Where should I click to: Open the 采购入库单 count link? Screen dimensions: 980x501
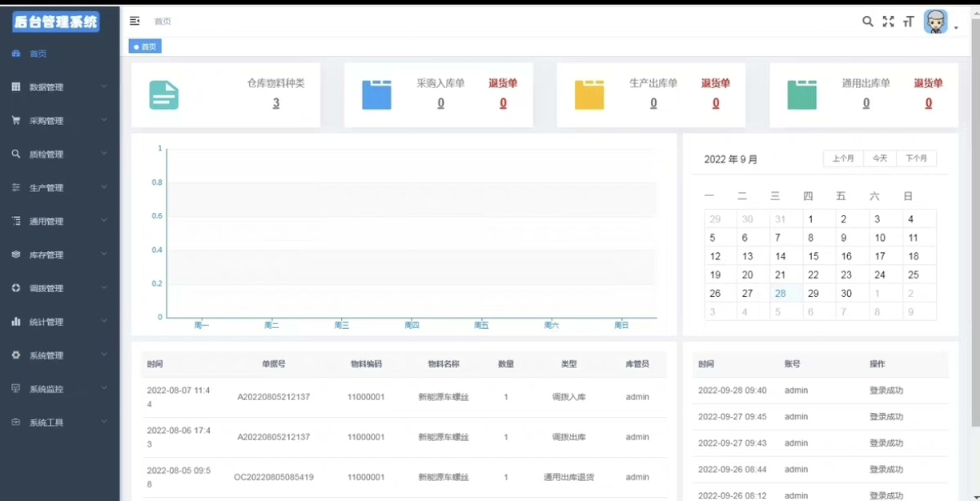[x=441, y=103]
